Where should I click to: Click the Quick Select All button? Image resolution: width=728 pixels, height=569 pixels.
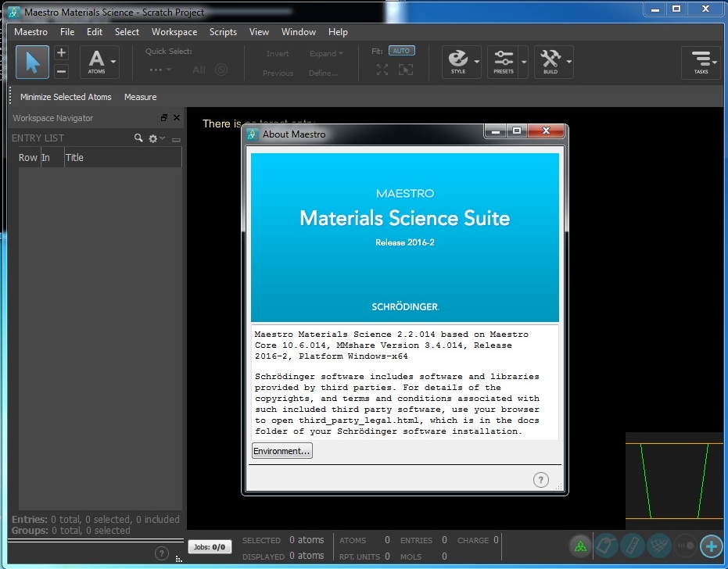pyautogui.click(x=199, y=70)
